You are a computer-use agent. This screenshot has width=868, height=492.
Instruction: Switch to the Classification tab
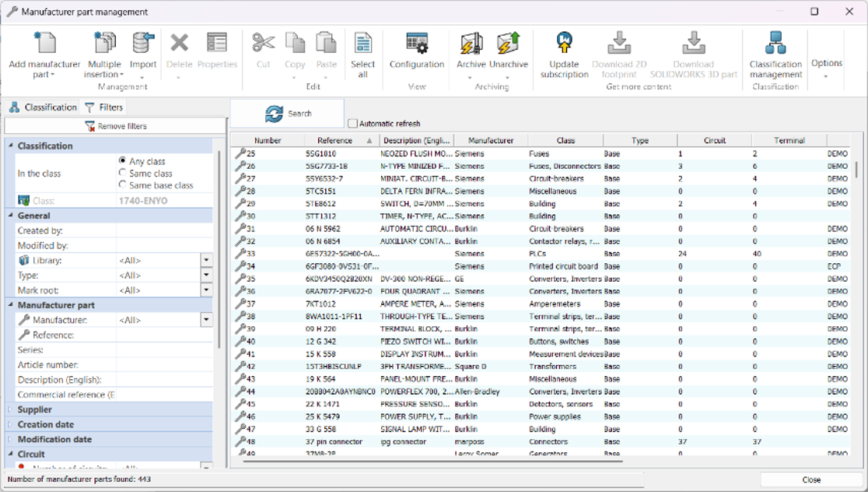click(x=43, y=107)
